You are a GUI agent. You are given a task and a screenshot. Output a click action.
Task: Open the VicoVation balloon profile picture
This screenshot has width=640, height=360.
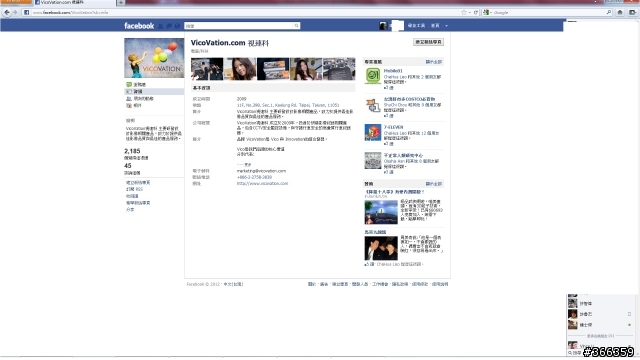[x=154, y=58]
